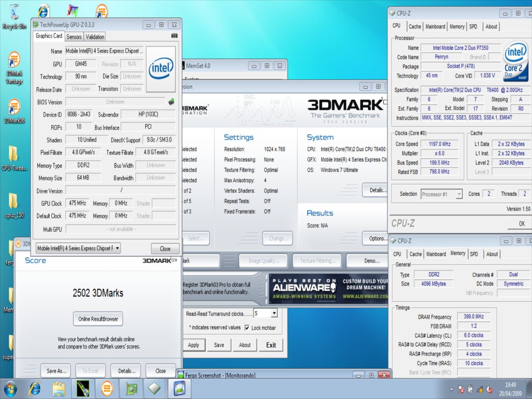Screen dimensions: 532x399
Task: Open the Online ResultBrowser
Action: (x=98, y=319)
